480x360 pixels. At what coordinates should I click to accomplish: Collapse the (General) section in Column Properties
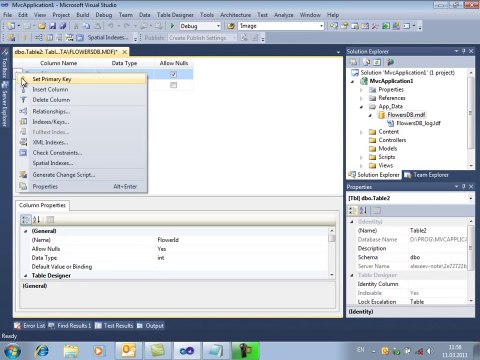pos(26,231)
